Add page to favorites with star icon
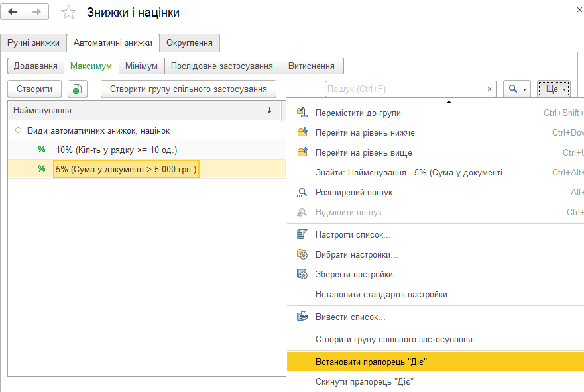This screenshot has height=392, width=584. (68, 13)
